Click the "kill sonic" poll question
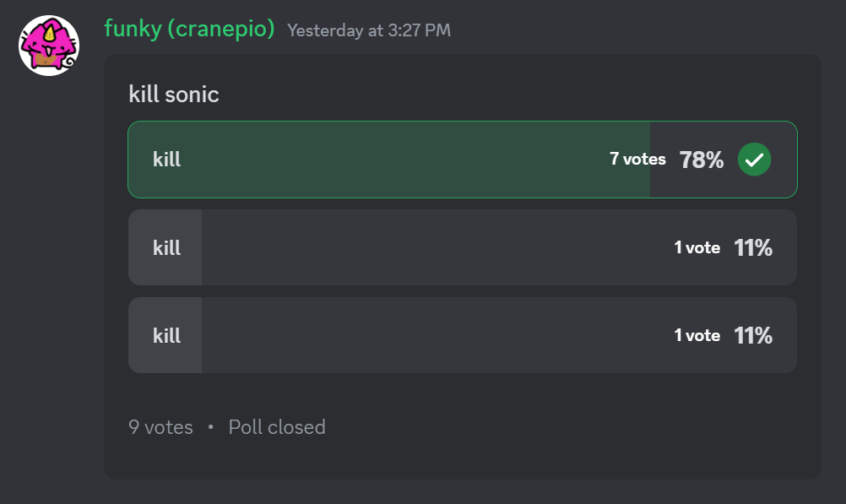 pos(174,94)
